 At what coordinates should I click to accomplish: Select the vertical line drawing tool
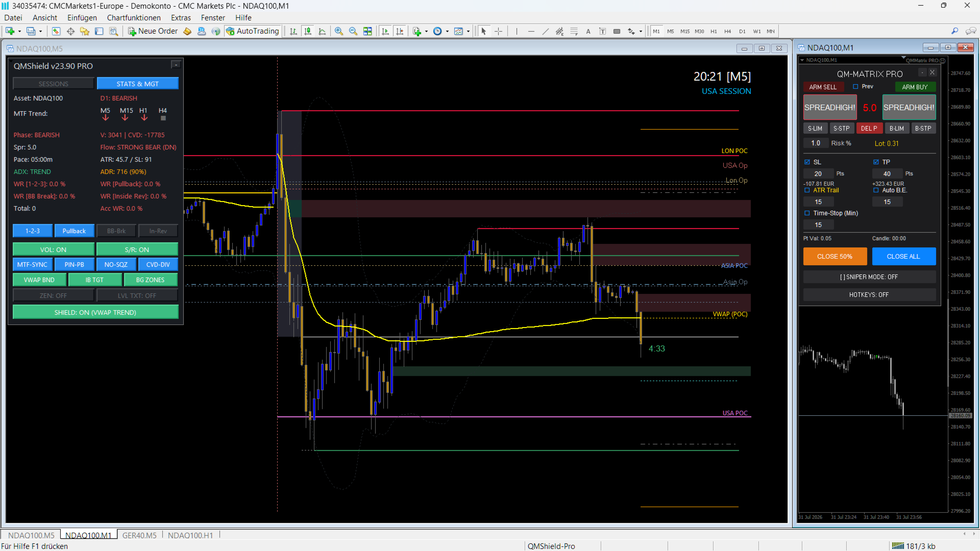click(517, 32)
